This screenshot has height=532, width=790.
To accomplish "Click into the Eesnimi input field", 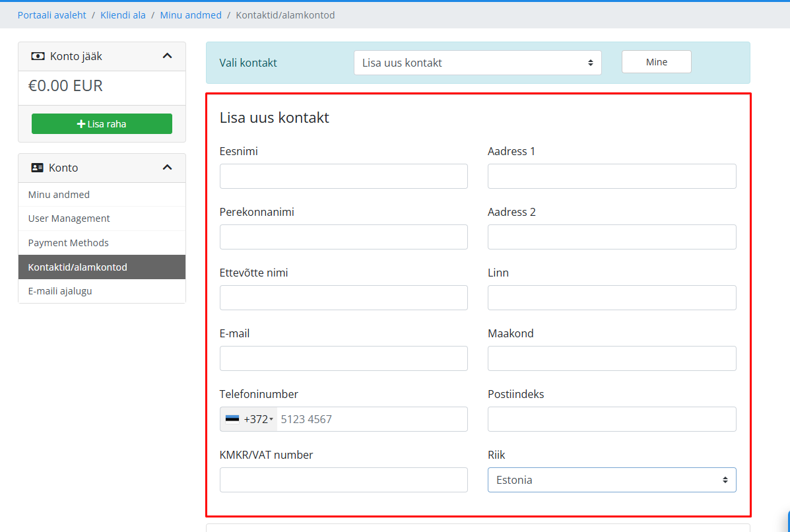I will 343,176.
